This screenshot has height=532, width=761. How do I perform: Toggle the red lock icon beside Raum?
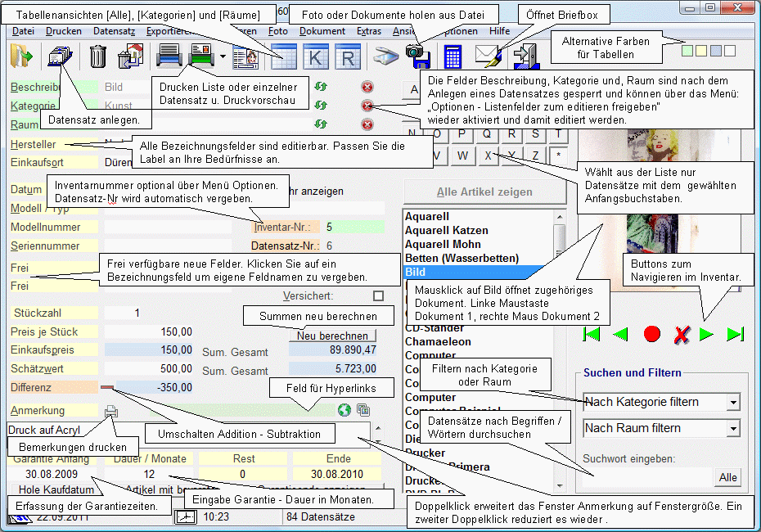coord(367,124)
